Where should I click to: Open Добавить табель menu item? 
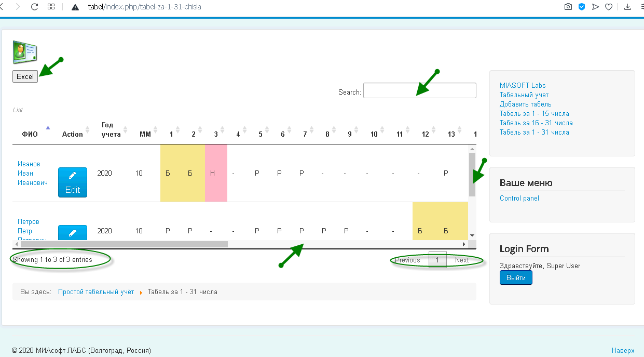pos(525,104)
